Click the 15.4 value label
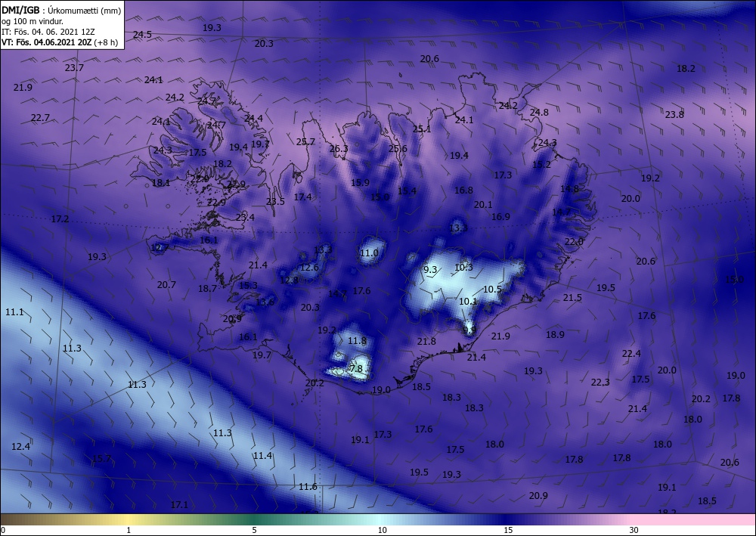Screen dimensions: 756x536 (407, 191)
